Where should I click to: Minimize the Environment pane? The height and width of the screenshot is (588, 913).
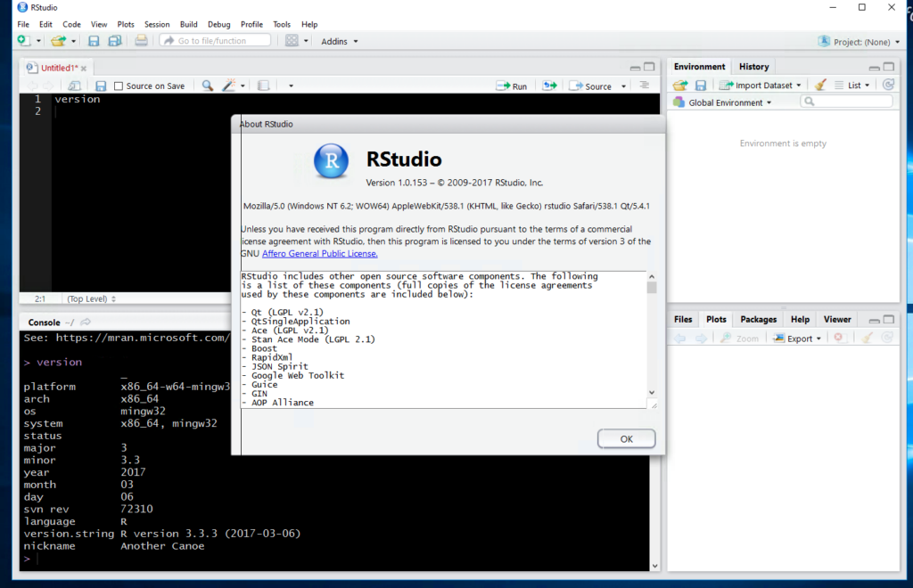tap(874, 68)
